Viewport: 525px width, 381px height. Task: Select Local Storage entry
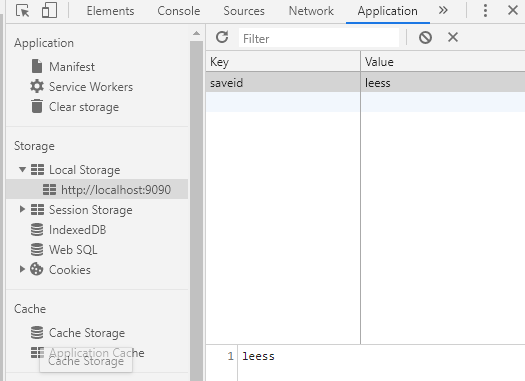[84, 170]
